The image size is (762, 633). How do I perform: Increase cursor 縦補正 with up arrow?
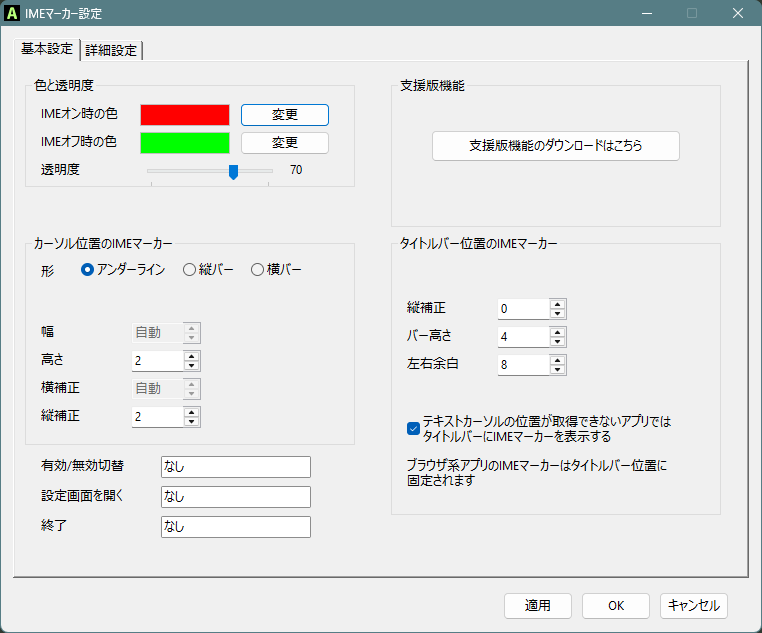tap(191, 412)
